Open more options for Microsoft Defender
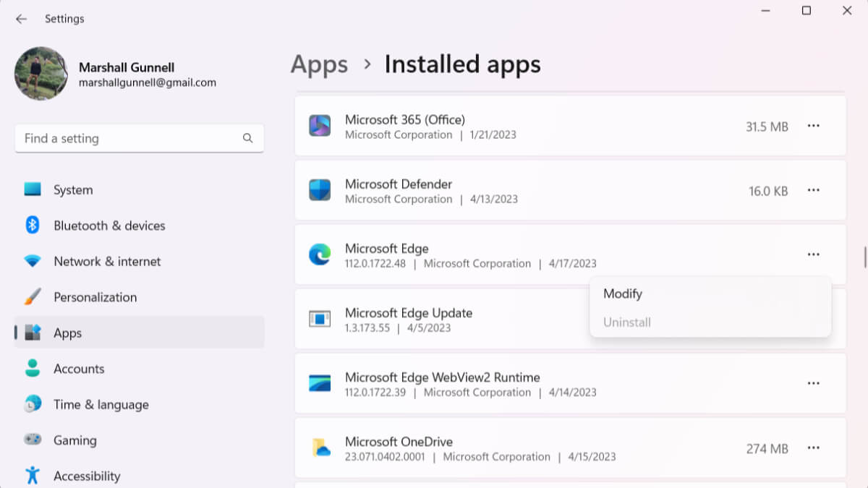The width and height of the screenshot is (868, 488). (813, 190)
